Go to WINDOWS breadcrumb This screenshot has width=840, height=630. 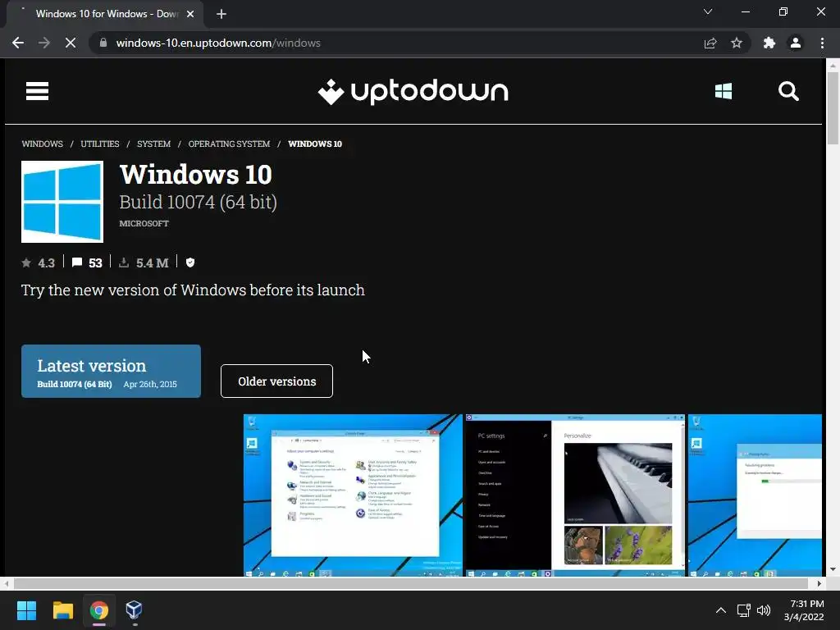point(43,144)
